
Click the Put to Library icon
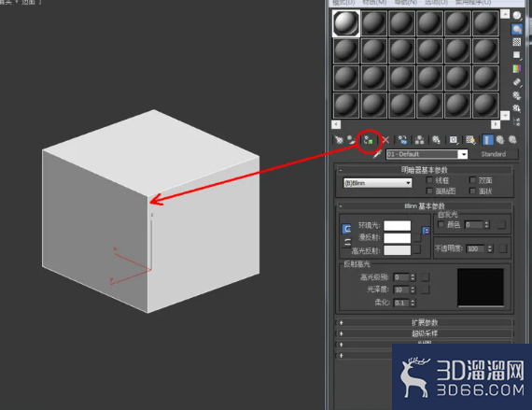(x=436, y=140)
